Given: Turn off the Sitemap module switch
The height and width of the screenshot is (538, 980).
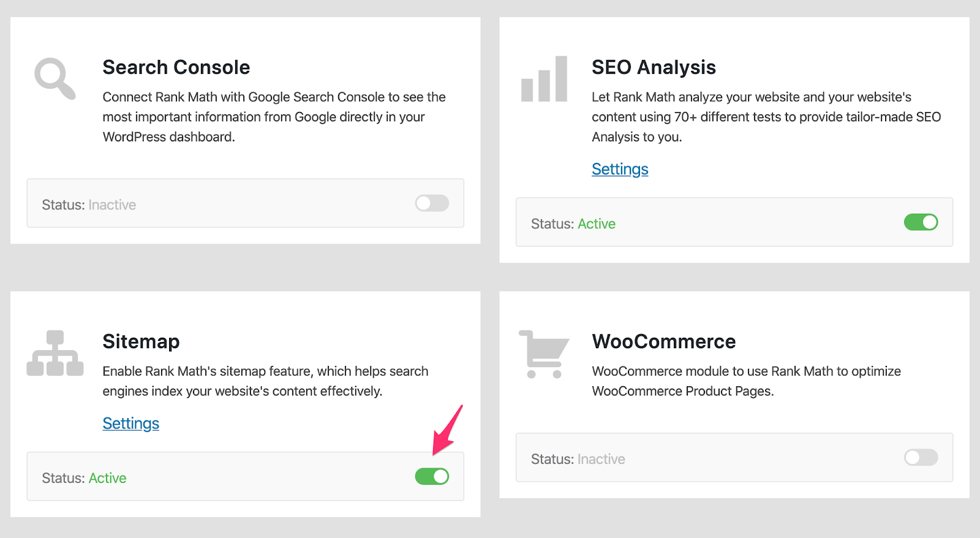Looking at the screenshot, I should click(432, 476).
